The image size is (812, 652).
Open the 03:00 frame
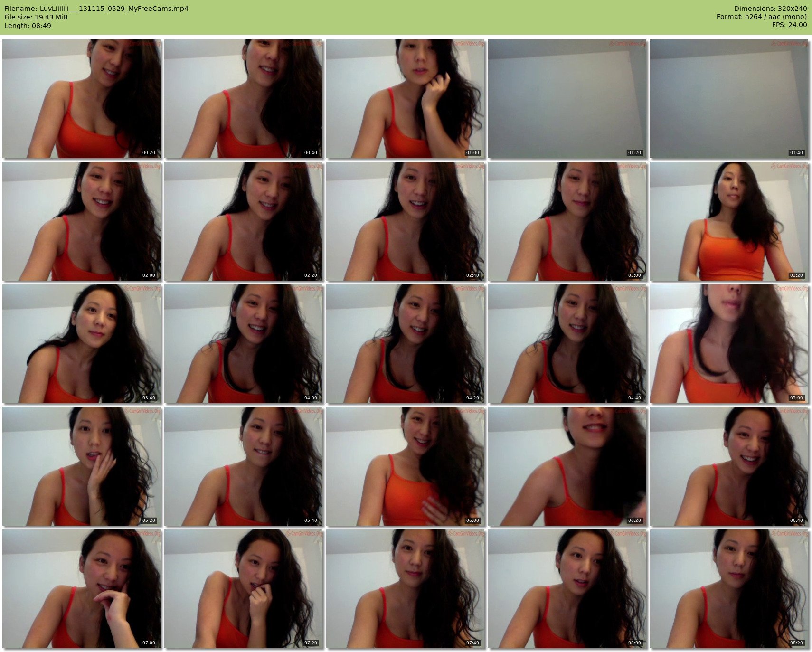[567, 221]
